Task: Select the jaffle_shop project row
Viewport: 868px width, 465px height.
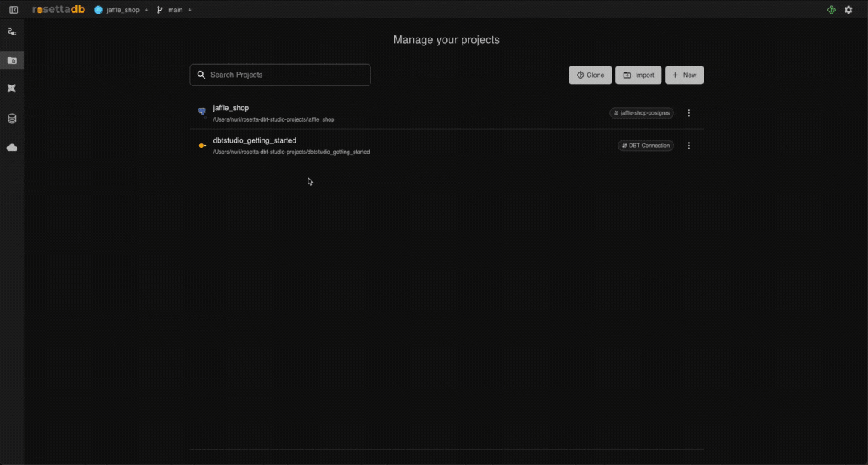Action: click(377, 113)
